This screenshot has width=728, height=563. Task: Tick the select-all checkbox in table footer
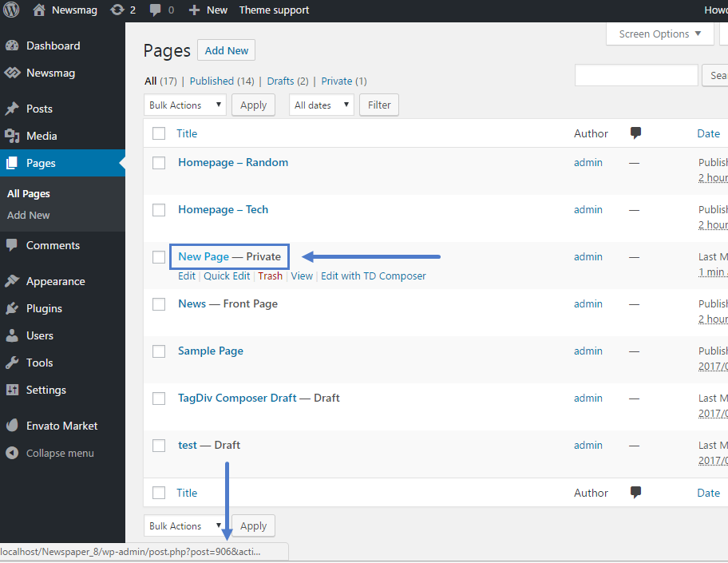159,493
